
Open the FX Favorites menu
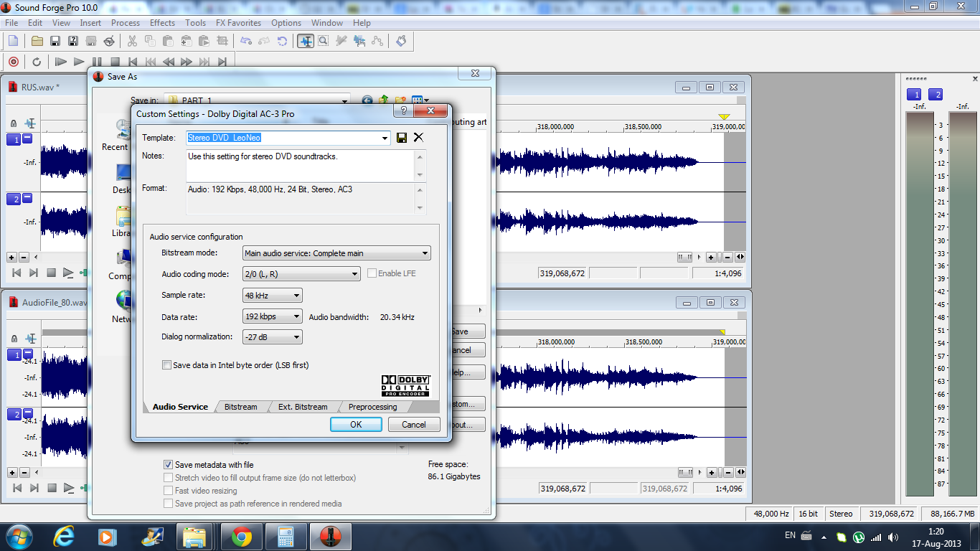(238, 23)
